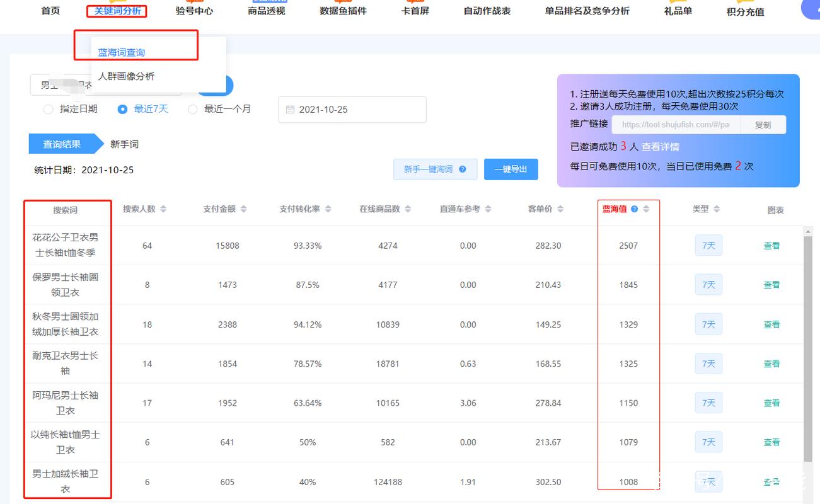Choose the 最近7天 radio button
Image resolution: width=820 pixels, height=504 pixels.
tap(123, 109)
